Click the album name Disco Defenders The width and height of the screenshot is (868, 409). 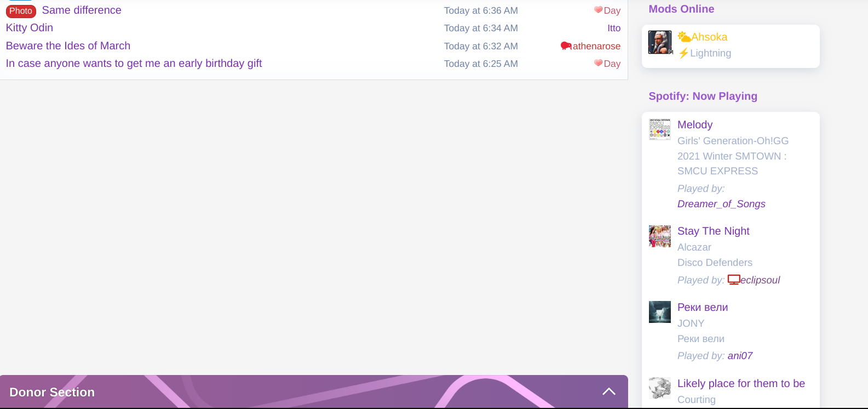point(715,263)
